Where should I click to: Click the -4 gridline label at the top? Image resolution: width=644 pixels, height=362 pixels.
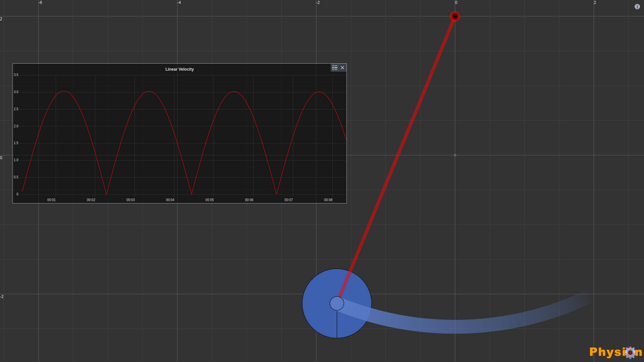point(178,3)
